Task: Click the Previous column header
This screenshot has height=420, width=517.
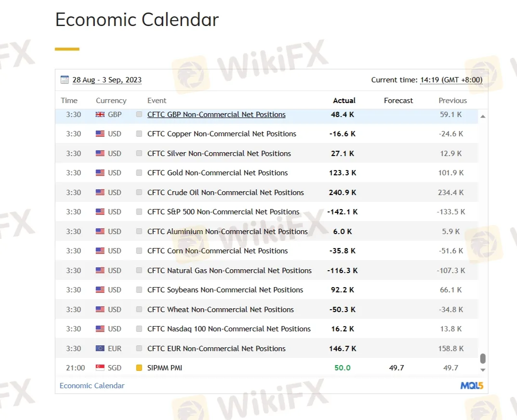Action: click(x=452, y=101)
